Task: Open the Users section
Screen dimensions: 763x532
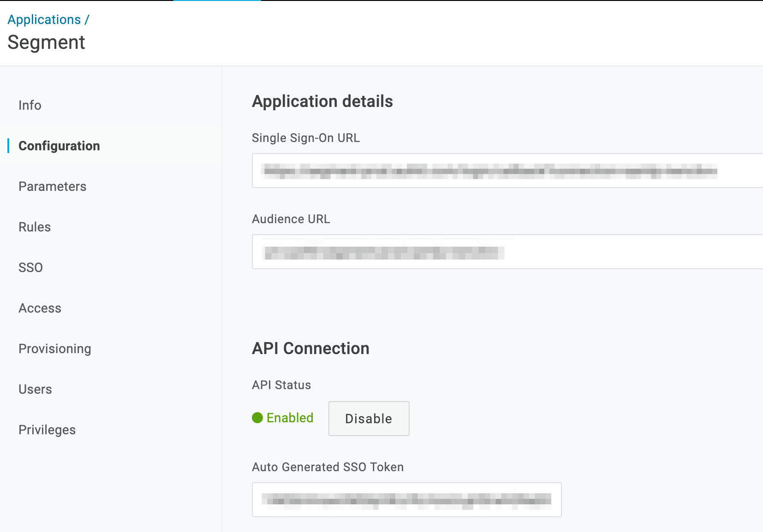Action: click(35, 389)
